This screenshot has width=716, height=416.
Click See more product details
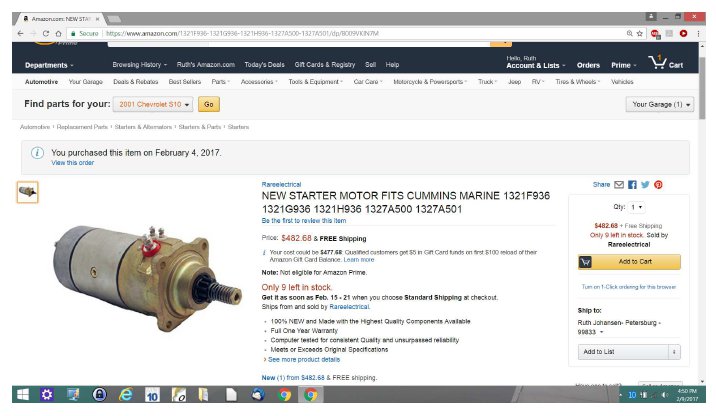coord(304,359)
